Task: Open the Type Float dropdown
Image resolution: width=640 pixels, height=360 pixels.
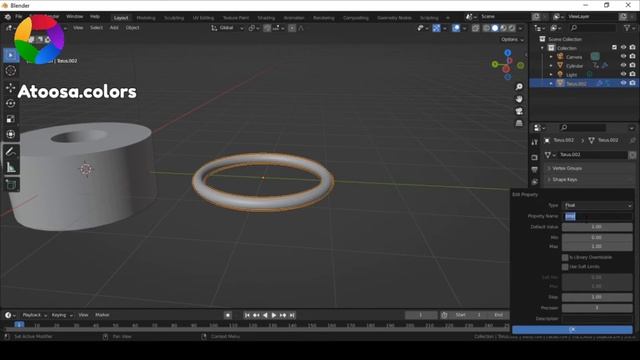Action: click(x=597, y=205)
